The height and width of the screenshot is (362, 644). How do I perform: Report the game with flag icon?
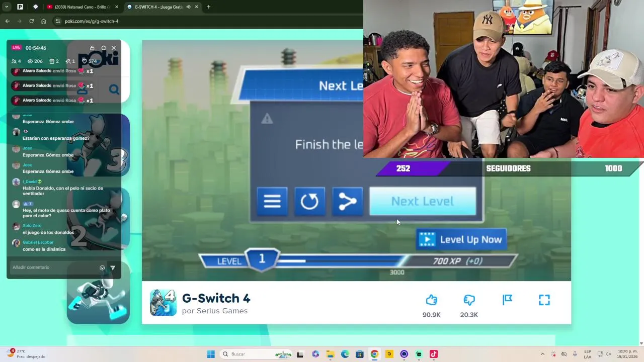point(507,300)
